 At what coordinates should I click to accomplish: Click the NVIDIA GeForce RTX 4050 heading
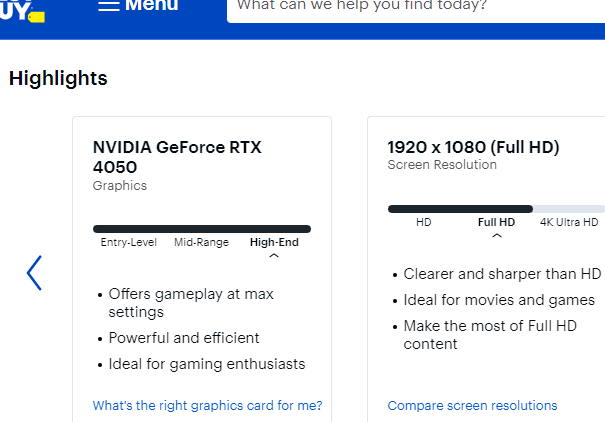(x=177, y=157)
